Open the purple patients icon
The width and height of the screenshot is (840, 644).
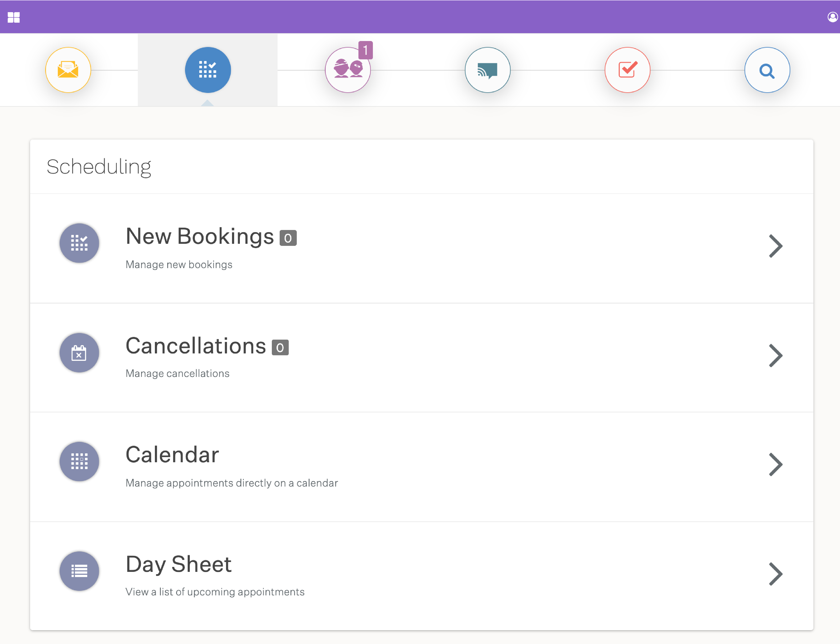point(348,70)
